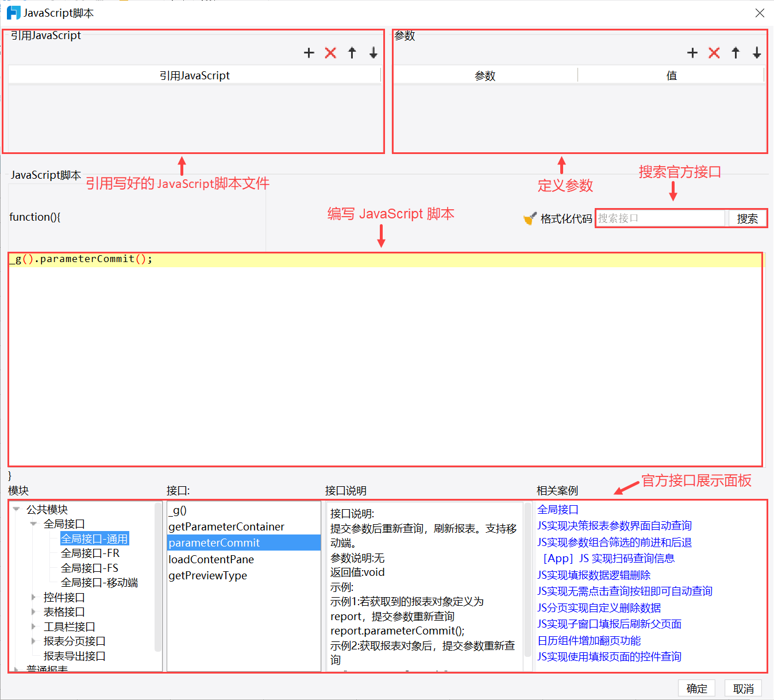Open JS实现决策报表参数界面自动查询 link

(x=614, y=525)
